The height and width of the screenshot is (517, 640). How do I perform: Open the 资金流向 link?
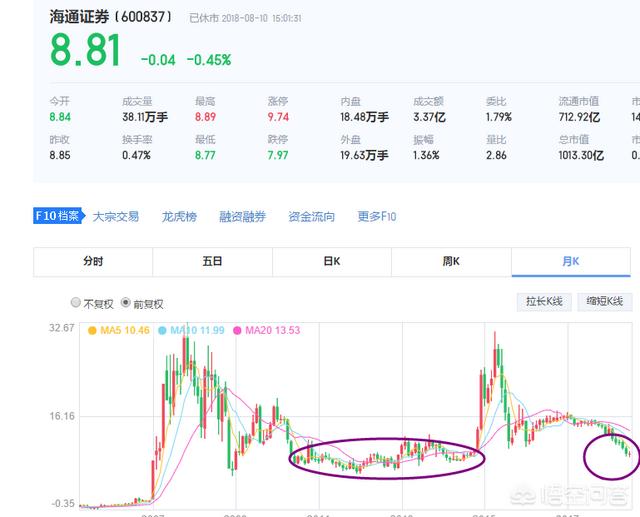(311, 216)
